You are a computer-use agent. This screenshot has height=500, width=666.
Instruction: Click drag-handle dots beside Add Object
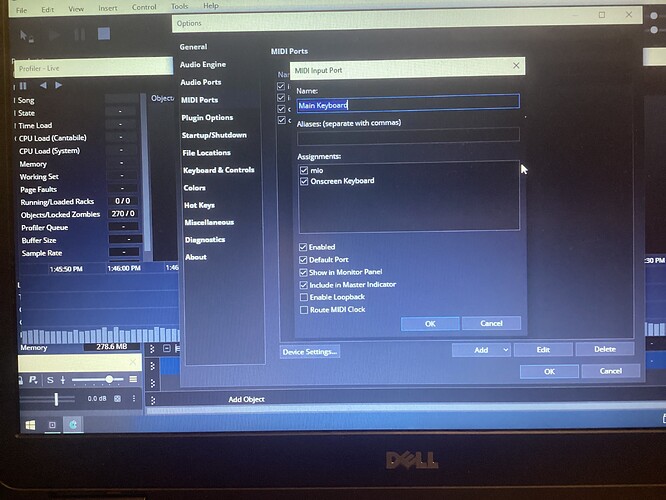pyautogui.click(x=153, y=400)
